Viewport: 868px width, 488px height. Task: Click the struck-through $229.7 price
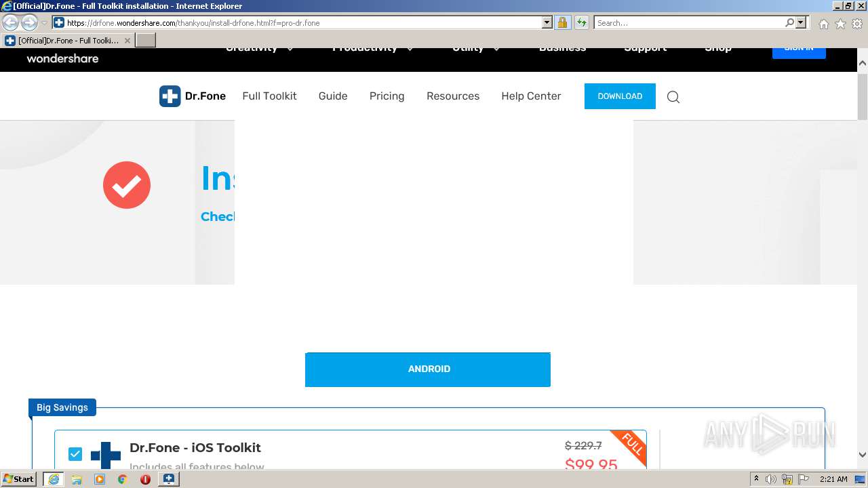pos(583,445)
